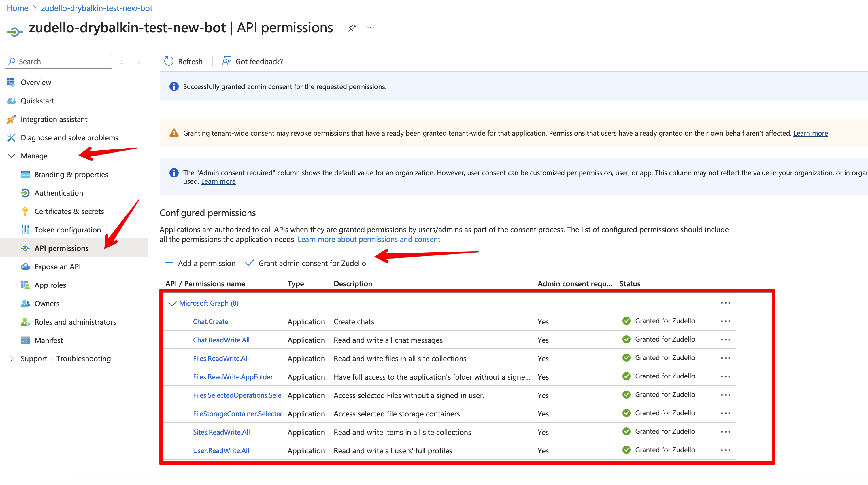The image size is (868, 485).
Task: Open the ellipsis menu for Files.SelectedOperations.Selected
Action: [x=725, y=395]
